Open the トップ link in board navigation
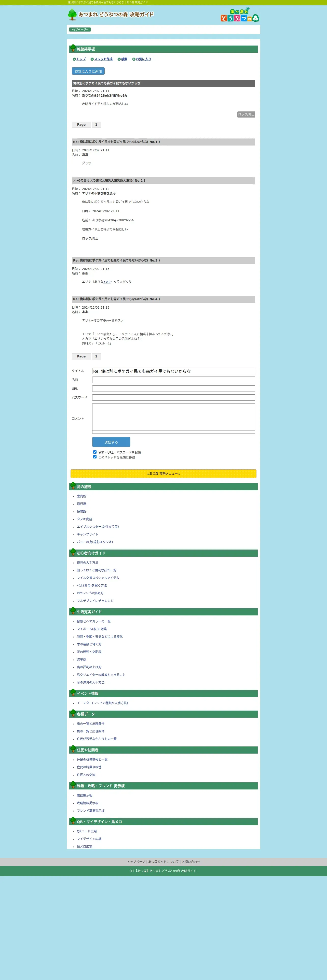The width and height of the screenshot is (327, 980). click(x=81, y=59)
